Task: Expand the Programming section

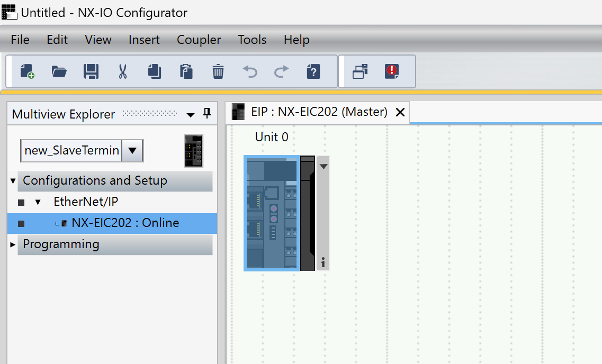Action: [x=13, y=244]
